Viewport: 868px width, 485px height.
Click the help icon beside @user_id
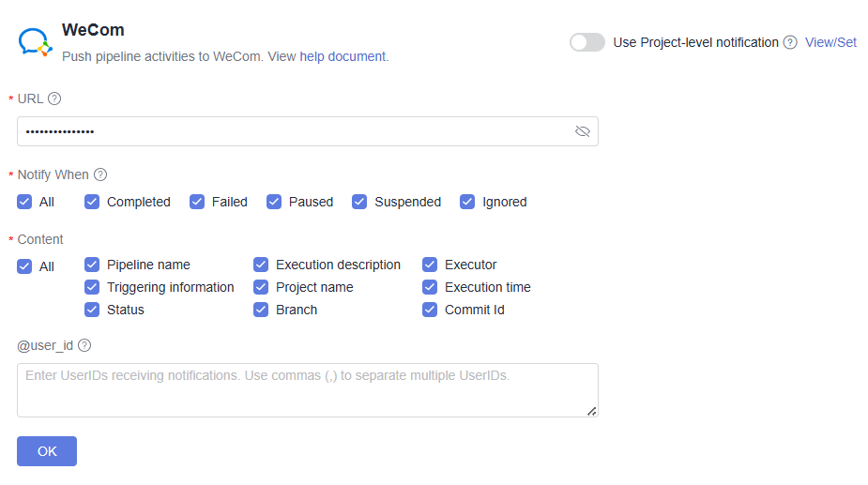(x=84, y=345)
